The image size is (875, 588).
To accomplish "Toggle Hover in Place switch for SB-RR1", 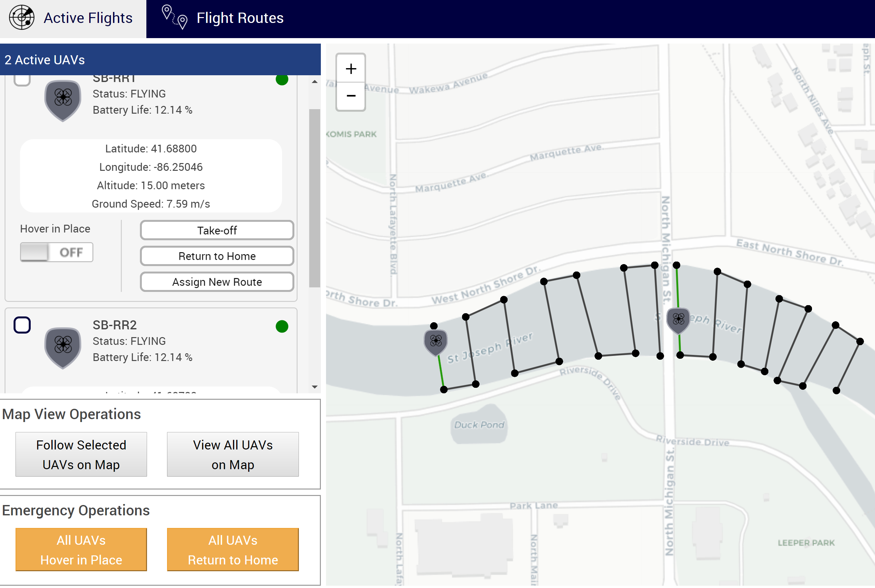I will pyautogui.click(x=56, y=253).
